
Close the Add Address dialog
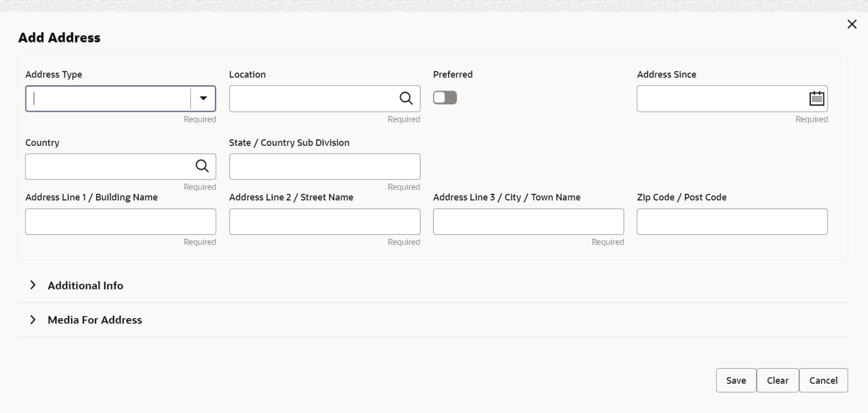pyautogui.click(x=852, y=24)
